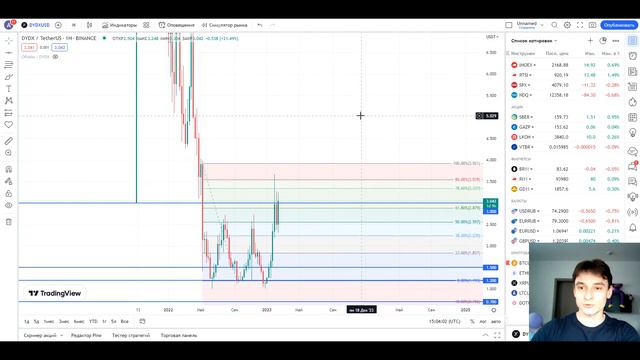Open the indicator templates grid icon
The width and height of the screenshot is (640, 360).
click(x=146, y=25)
